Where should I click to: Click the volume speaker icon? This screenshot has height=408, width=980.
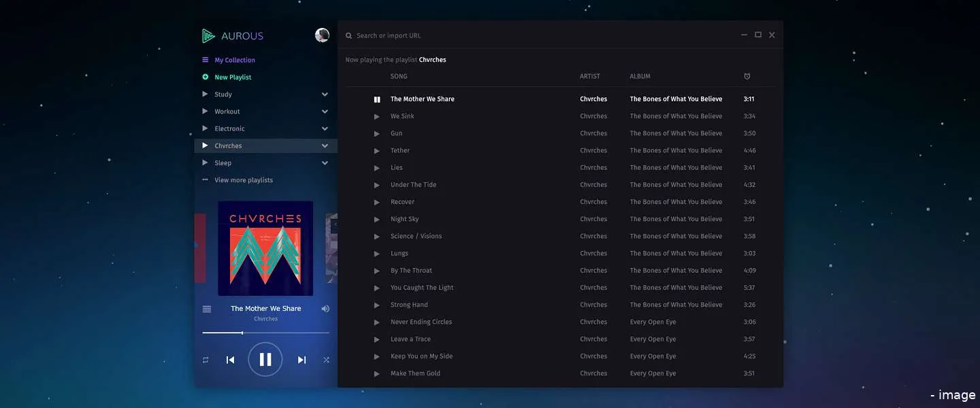(325, 309)
